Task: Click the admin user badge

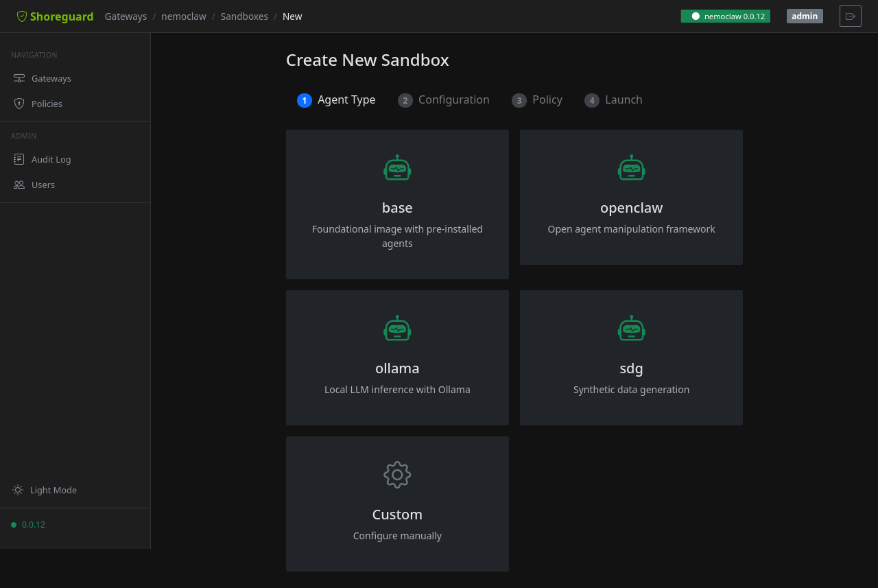Action: [804, 16]
